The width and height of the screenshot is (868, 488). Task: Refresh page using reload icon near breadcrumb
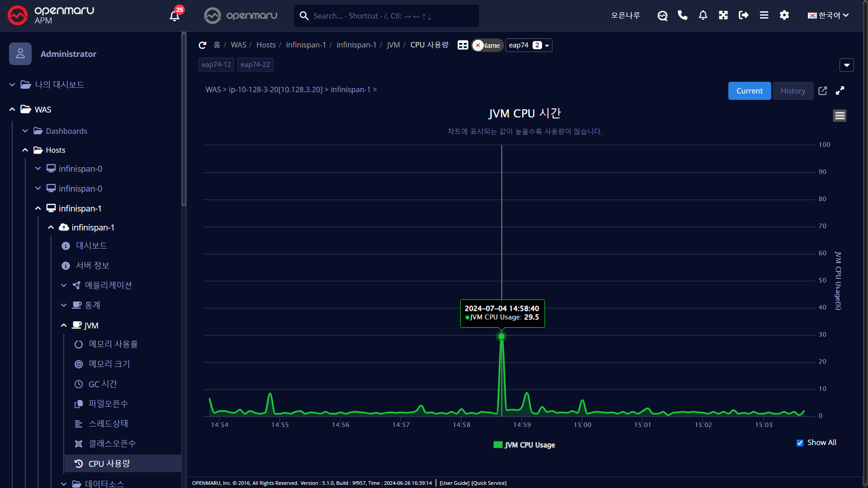203,45
